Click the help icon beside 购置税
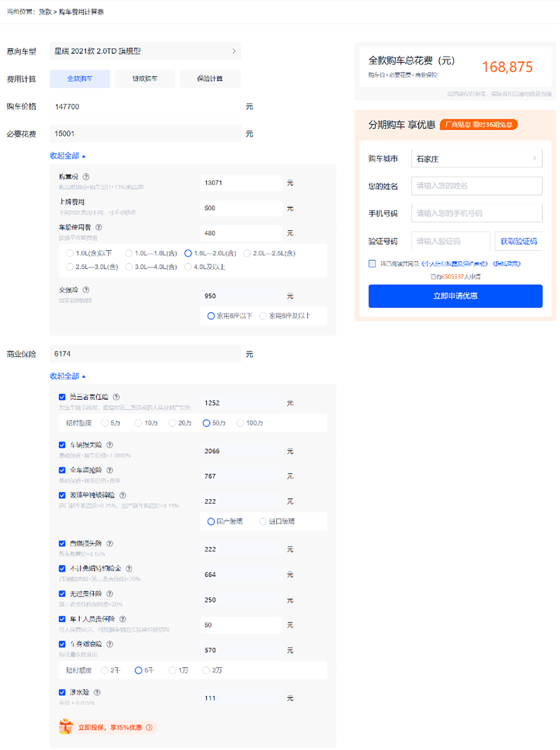Screen dimensions: 560x750 [x=86, y=177]
